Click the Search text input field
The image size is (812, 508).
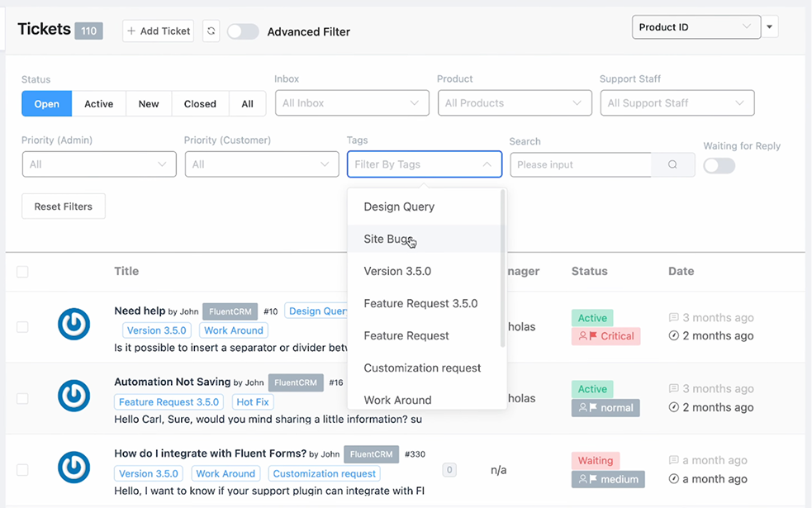(580, 164)
